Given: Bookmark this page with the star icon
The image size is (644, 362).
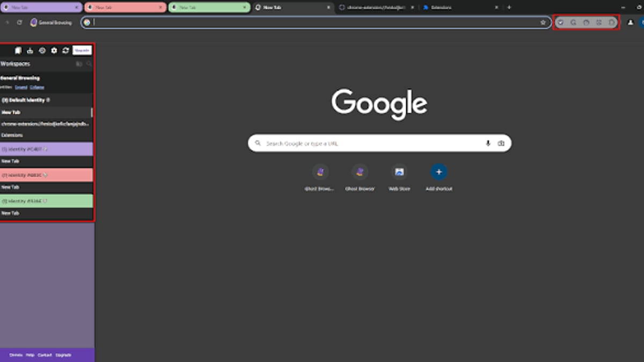Looking at the screenshot, I should 543,23.
